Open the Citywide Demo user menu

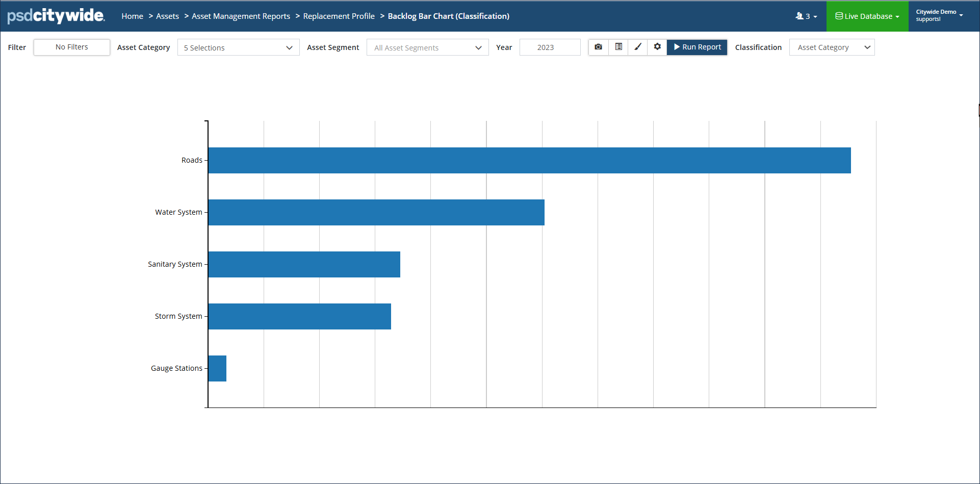(x=939, y=16)
